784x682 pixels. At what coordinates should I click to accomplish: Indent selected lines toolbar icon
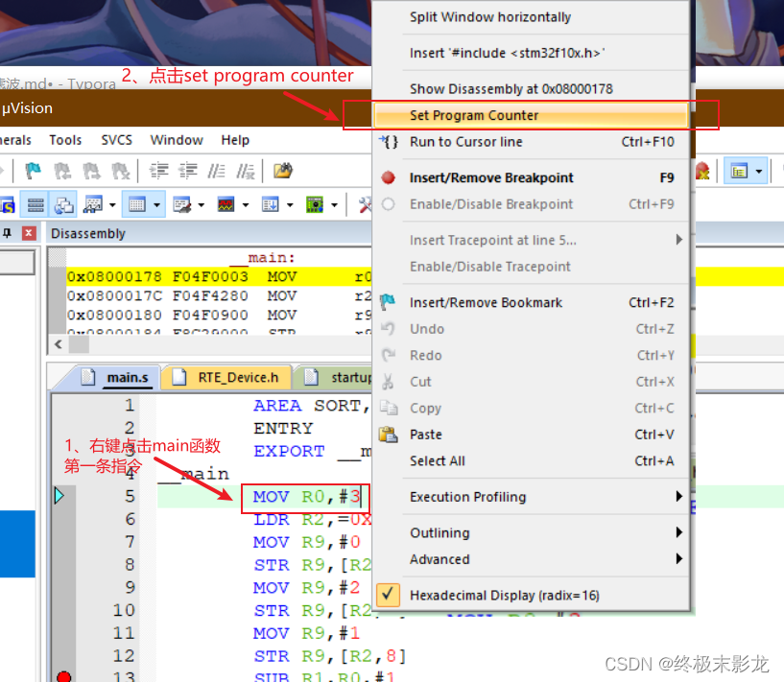[x=159, y=171]
